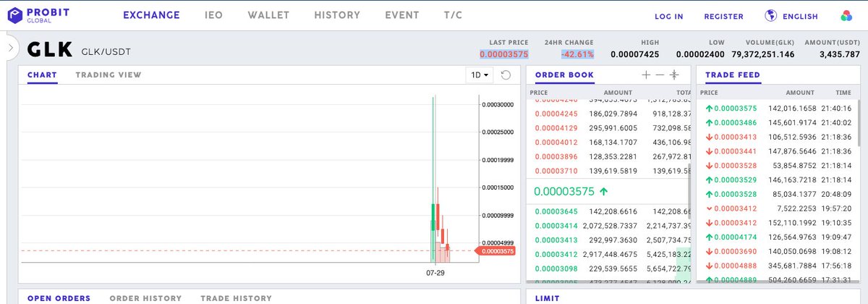The image size is (868, 304).
Task: Open the 1D interval dropdown
Action: point(481,75)
